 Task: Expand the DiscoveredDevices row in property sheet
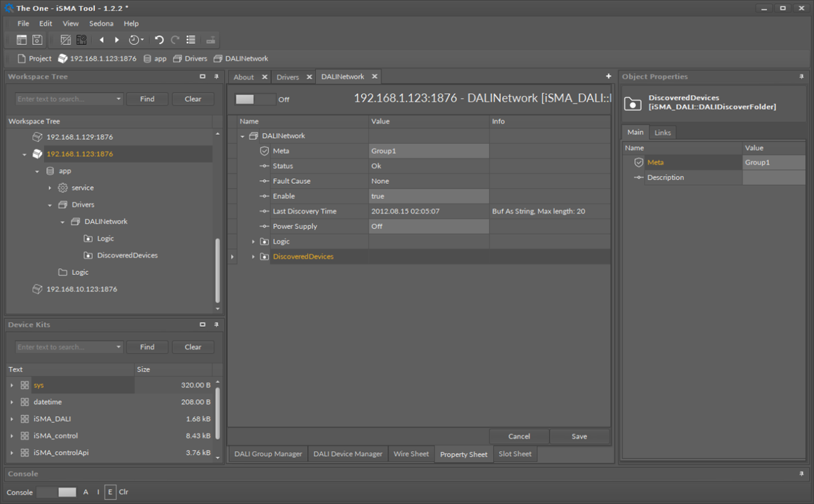point(254,257)
